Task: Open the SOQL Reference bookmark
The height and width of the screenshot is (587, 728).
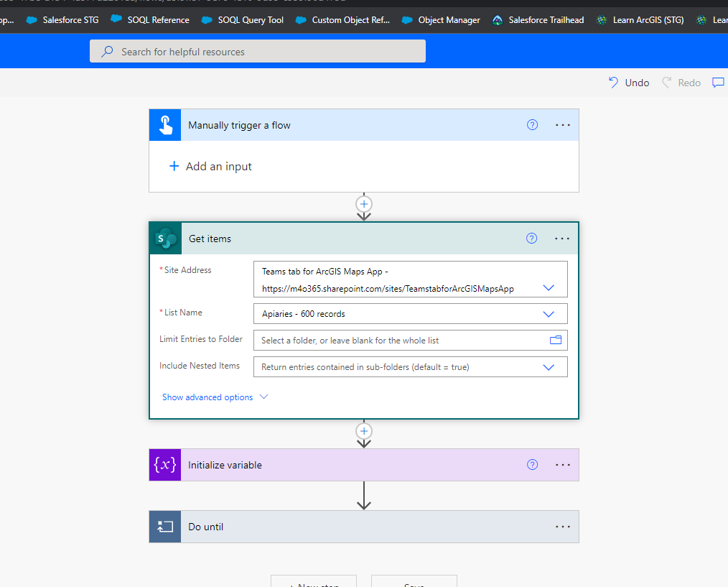Action: pos(151,20)
